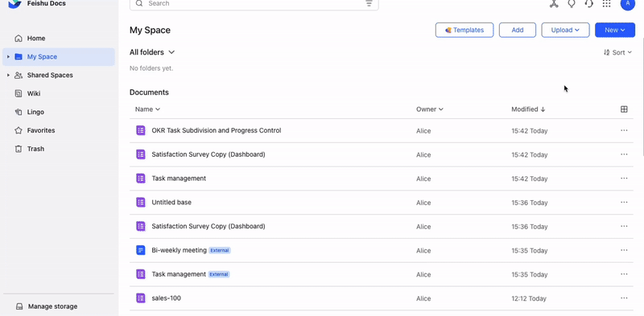
Task: Open the Templates gallery
Action: pos(464,30)
